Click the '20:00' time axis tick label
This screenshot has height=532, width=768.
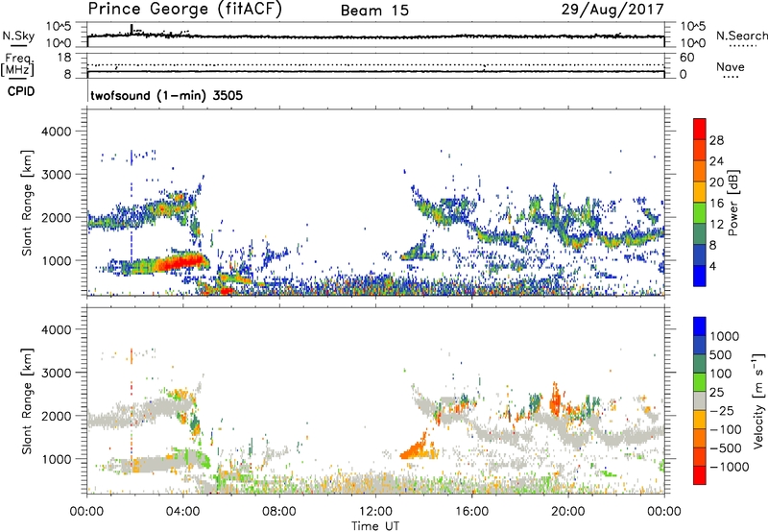(567, 512)
